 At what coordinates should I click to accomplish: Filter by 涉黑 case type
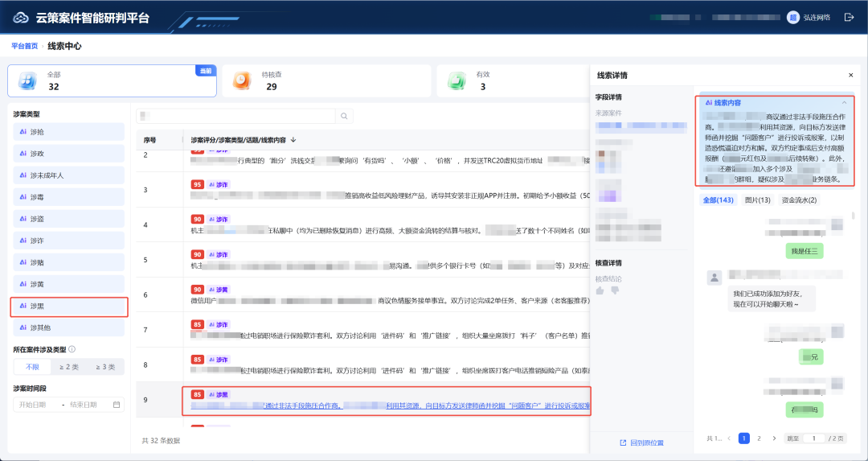click(x=69, y=306)
